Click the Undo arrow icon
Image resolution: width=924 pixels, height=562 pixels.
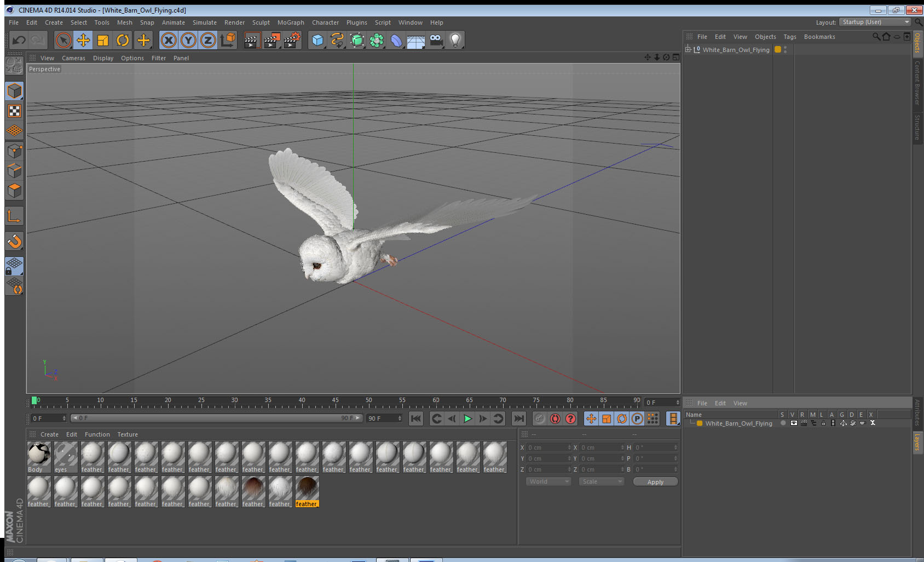[x=19, y=40]
